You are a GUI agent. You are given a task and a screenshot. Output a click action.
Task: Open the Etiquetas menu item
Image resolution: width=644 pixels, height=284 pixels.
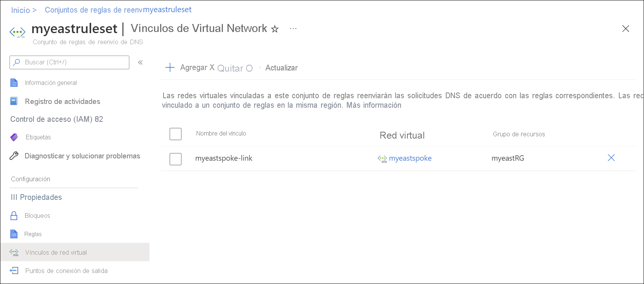38,137
